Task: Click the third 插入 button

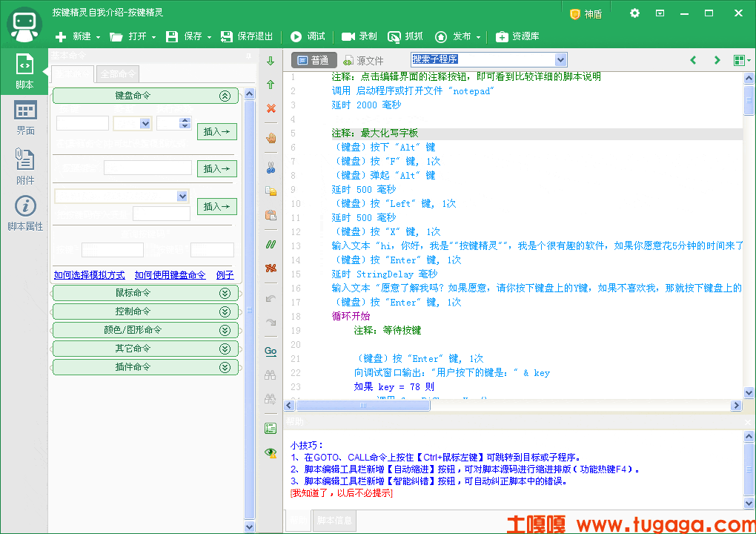Action: pos(217,206)
